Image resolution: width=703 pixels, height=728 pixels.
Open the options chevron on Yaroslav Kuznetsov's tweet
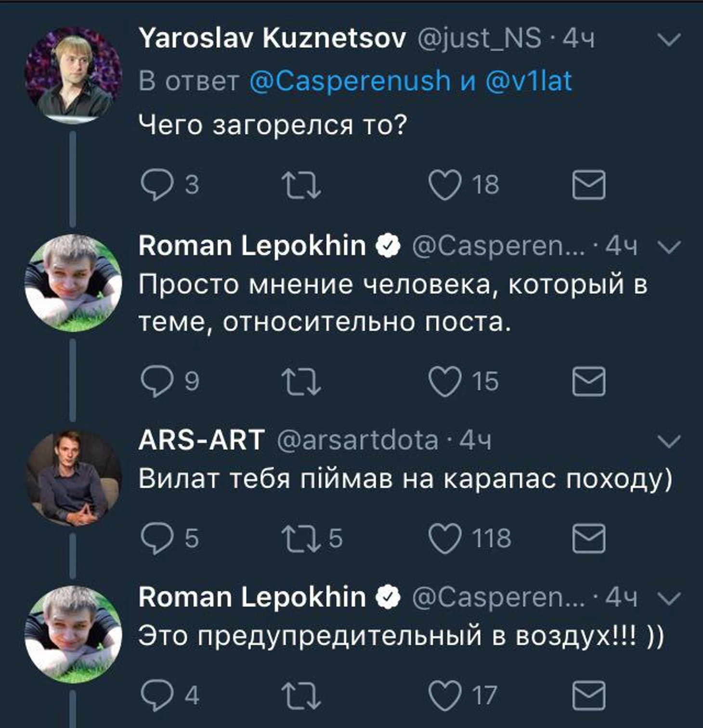669,39
